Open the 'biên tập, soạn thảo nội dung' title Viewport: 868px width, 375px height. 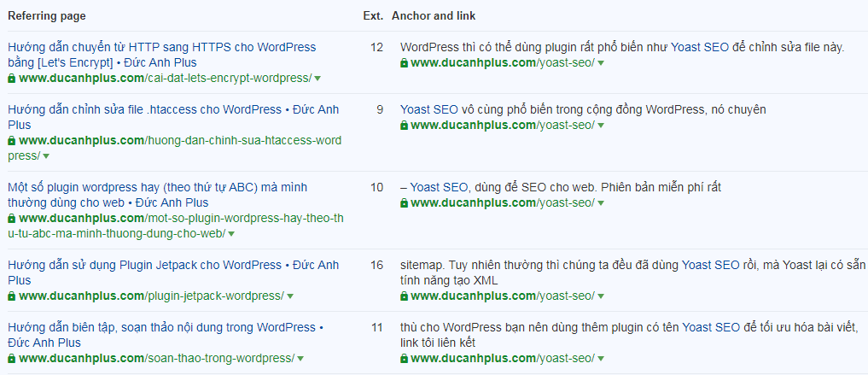click(166, 335)
